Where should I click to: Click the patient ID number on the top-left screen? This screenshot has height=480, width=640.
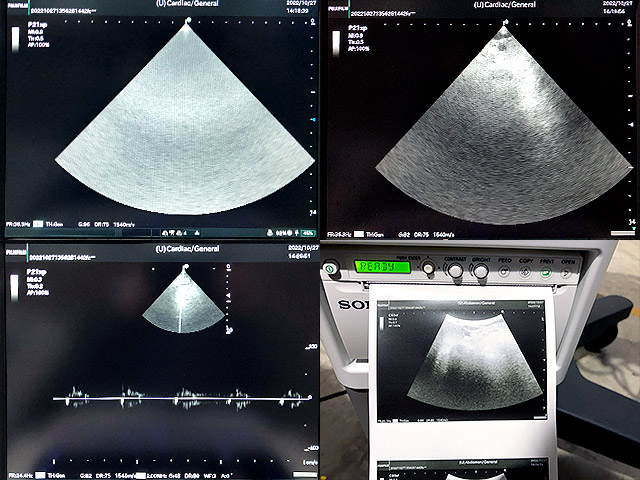pos(61,11)
